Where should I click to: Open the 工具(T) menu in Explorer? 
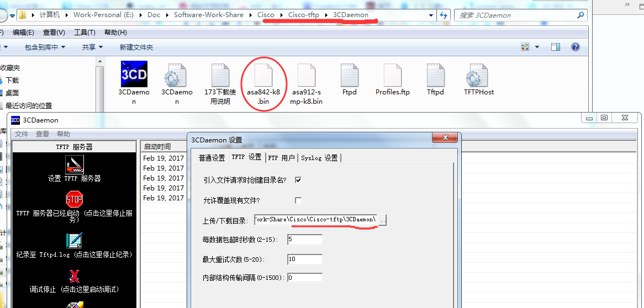tap(85, 33)
